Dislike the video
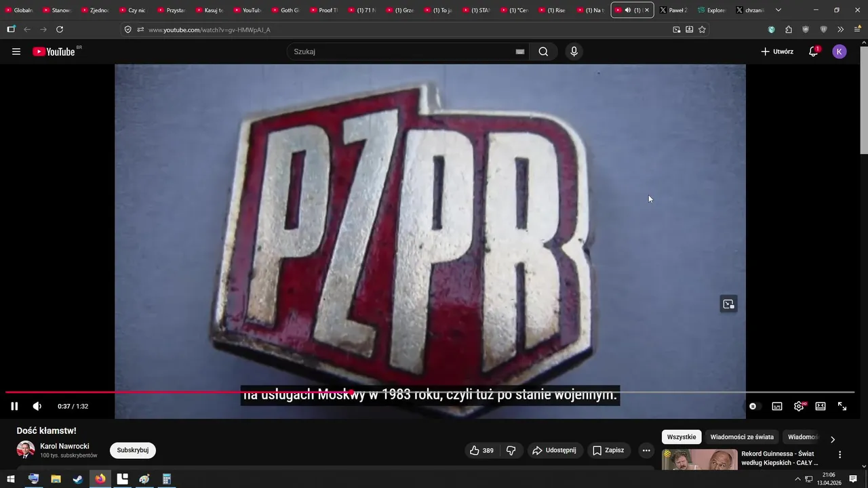This screenshot has width=868, height=488. tap(511, 450)
